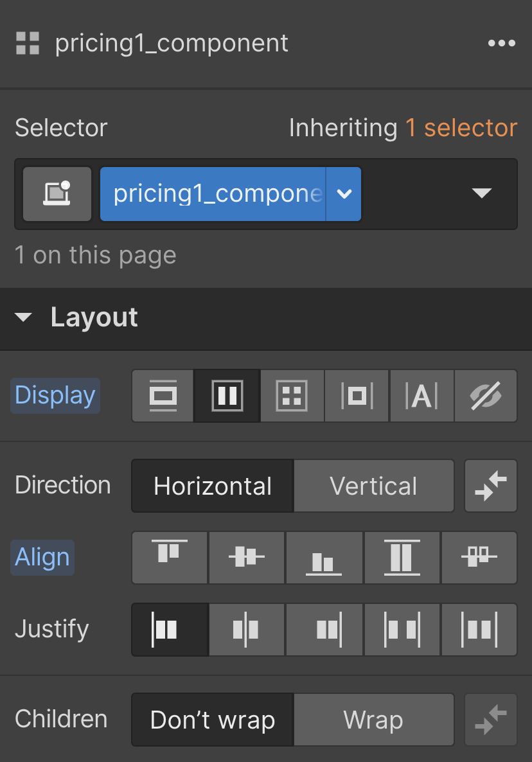
Task: Set display to Flex
Action: point(227,396)
